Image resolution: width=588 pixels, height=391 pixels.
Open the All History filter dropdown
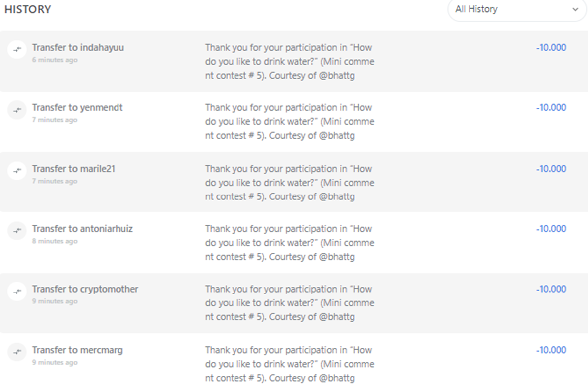click(x=517, y=10)
